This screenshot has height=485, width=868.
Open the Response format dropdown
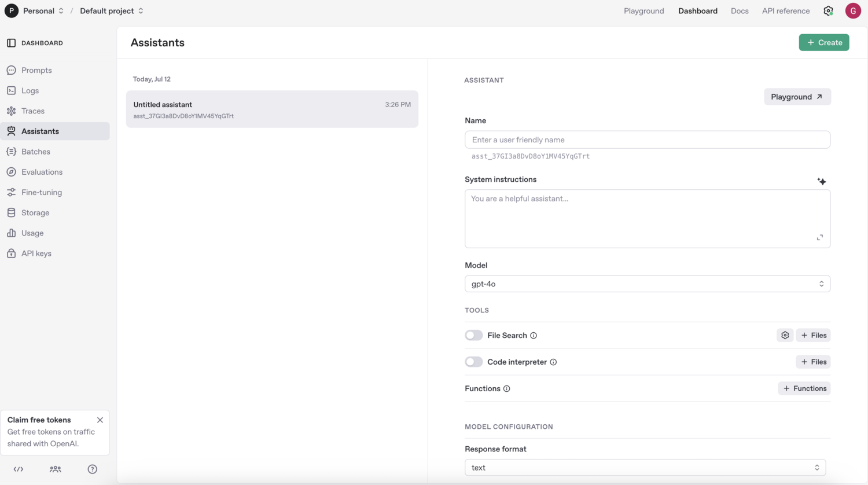pyautogui.click(x=645, y=467)
